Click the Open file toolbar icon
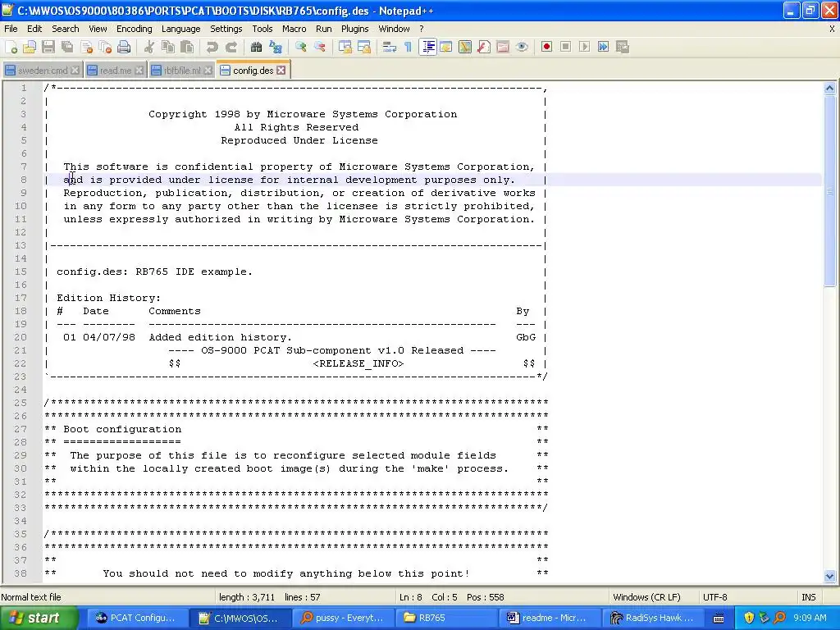The image size is (840, 630). click(x=30, y=47)
